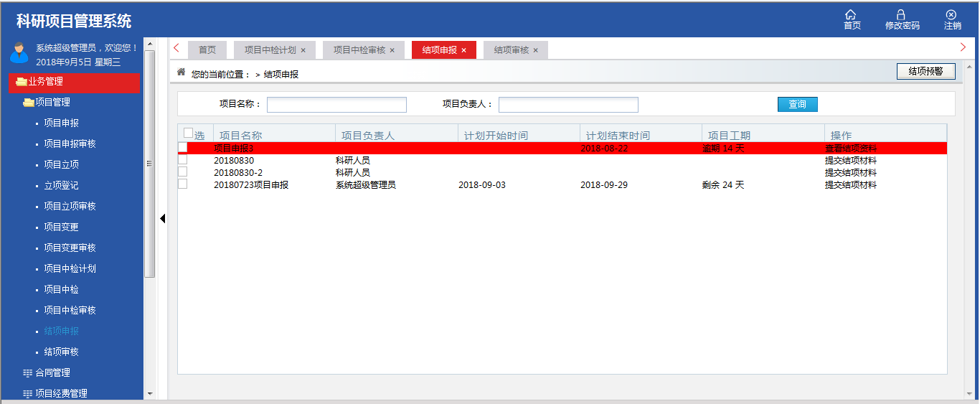Click the 首页 home icon in header

tap(852, 14)
